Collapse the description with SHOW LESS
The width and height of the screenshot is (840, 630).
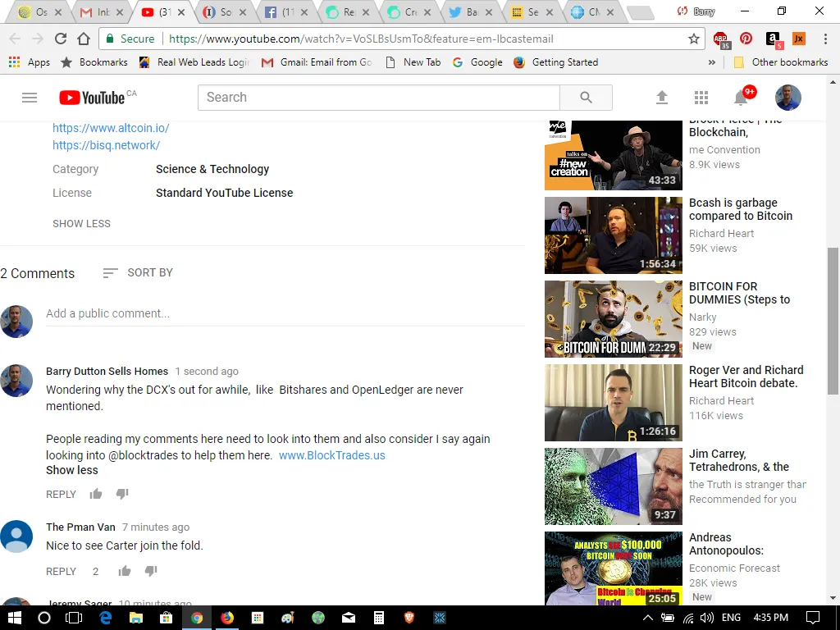click(81, 223)
